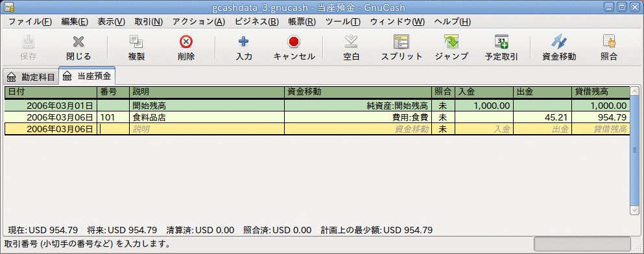
Task: Click the blank row 入金 field
Action: click(x=484, y=129)
